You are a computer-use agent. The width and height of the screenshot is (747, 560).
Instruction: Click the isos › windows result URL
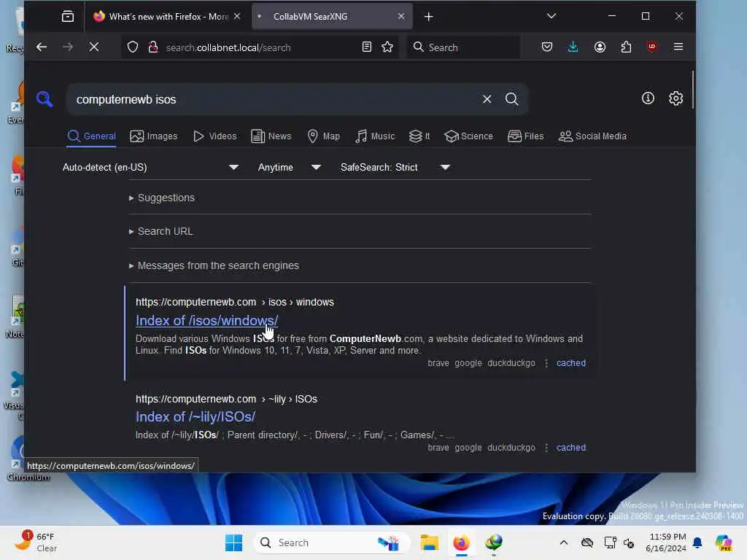(234, 303)
